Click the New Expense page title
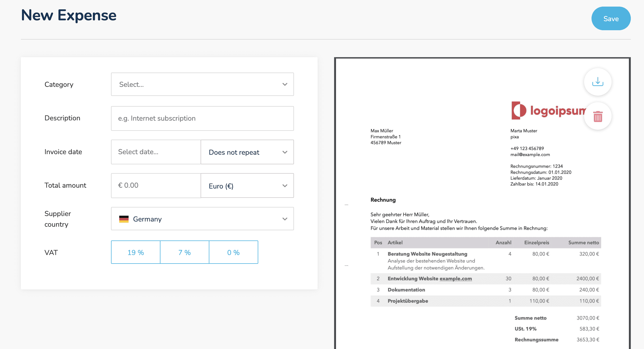644x349 pixels. coord(69,15)
